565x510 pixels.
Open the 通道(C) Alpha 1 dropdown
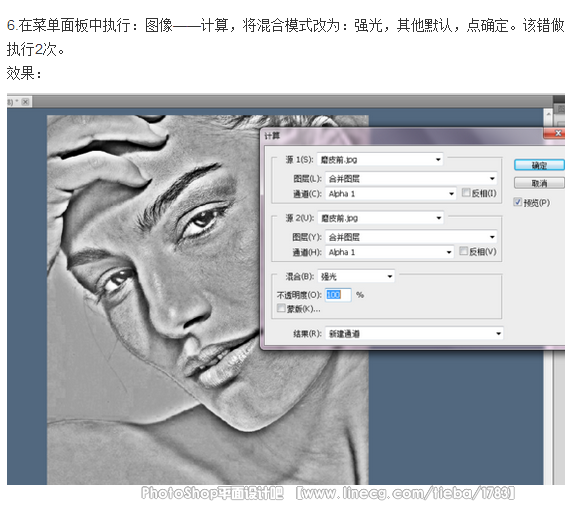tap(391, 194)
